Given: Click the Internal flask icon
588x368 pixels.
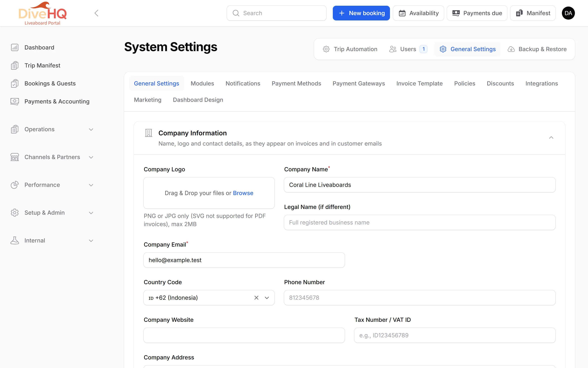Looking at the screenshot, I should point(14,240).
